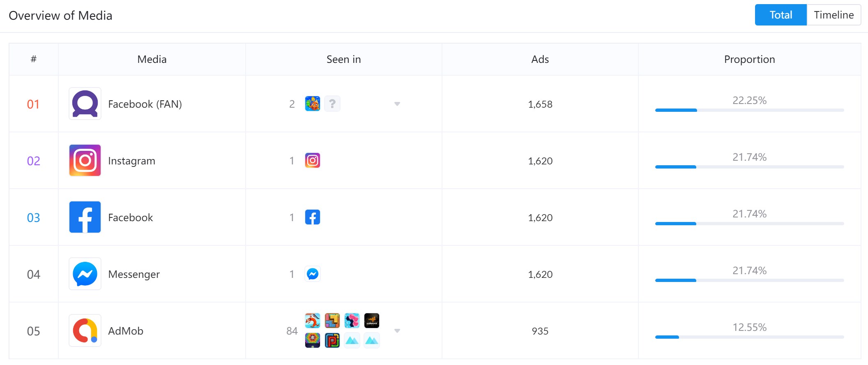Click the Instagram media logo
The height and width of the screenshot is (365, 868).
(85, 161)
